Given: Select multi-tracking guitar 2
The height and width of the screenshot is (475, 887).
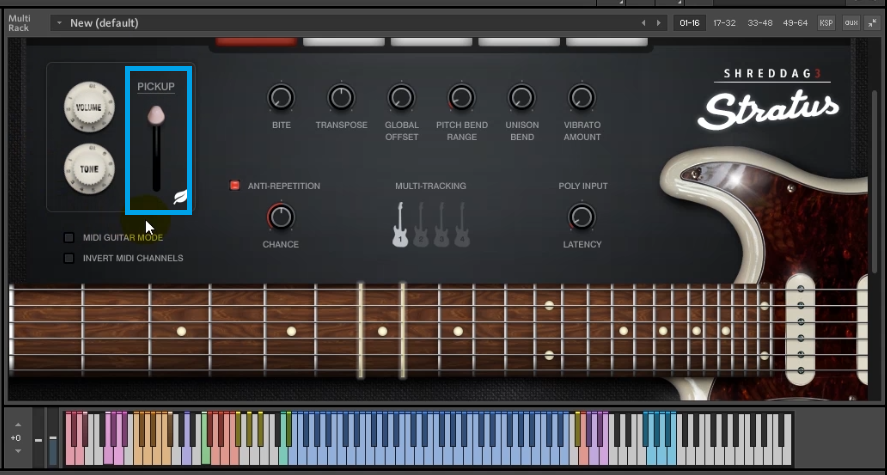Looking at the screenshot, I should pos(421,224).
